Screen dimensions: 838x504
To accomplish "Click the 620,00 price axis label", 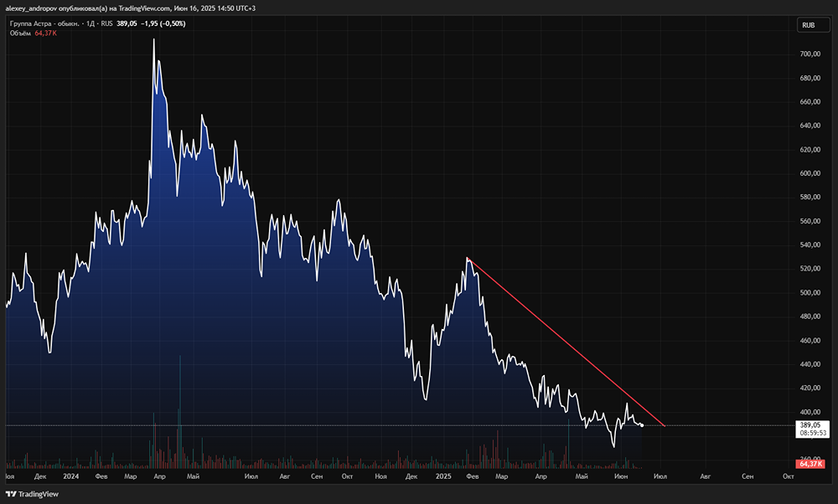I will pyautogui.click(x=810, y=150).
